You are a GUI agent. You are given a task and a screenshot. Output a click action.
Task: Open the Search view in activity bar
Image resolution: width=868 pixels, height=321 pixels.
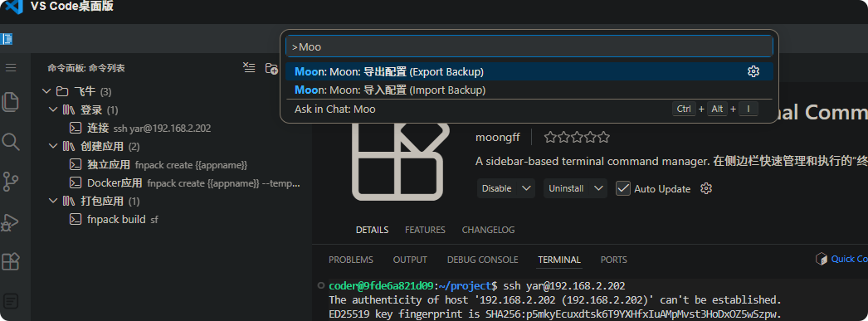11,142
